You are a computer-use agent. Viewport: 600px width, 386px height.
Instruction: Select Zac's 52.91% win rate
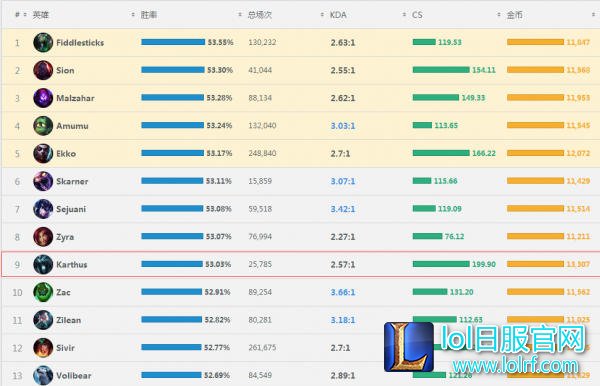(x=217, y=292)
